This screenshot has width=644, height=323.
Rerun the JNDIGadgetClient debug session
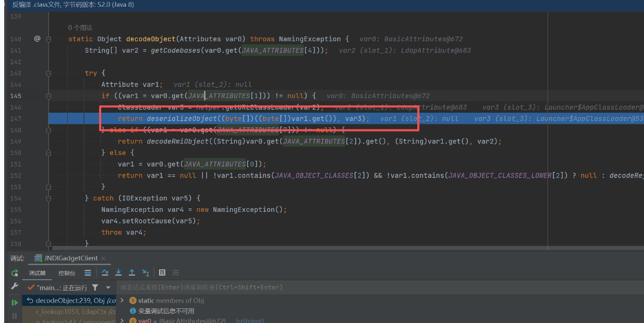15,272
